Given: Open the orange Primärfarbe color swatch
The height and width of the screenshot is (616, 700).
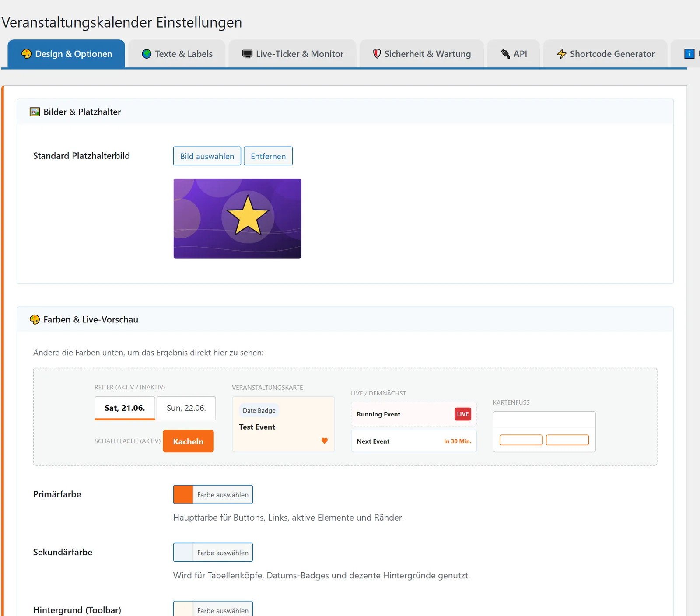Looking at the screenshot, I should (183, 494).
